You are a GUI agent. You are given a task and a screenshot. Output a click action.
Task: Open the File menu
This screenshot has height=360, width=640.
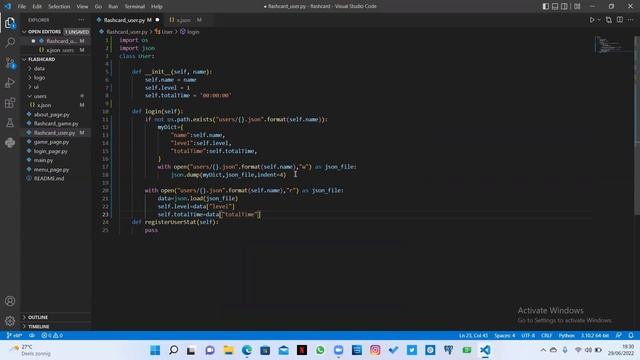22,6
